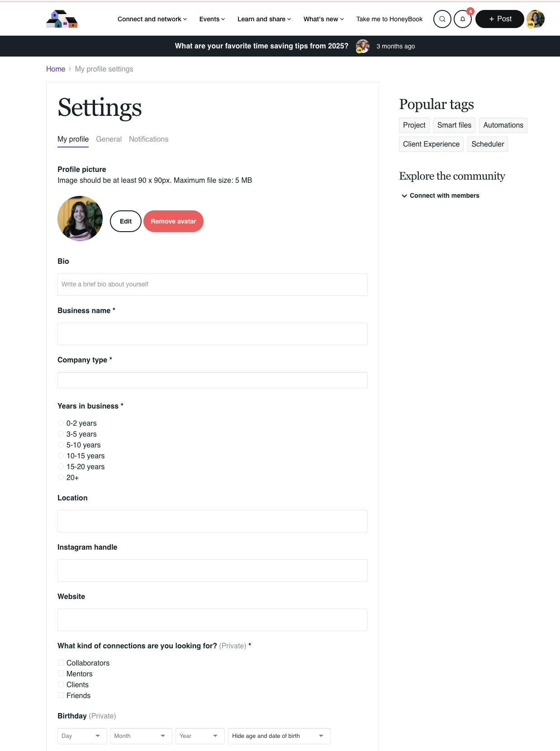The image size is (560, 751).
Task: Click the Post button
Action: [499, 19]
